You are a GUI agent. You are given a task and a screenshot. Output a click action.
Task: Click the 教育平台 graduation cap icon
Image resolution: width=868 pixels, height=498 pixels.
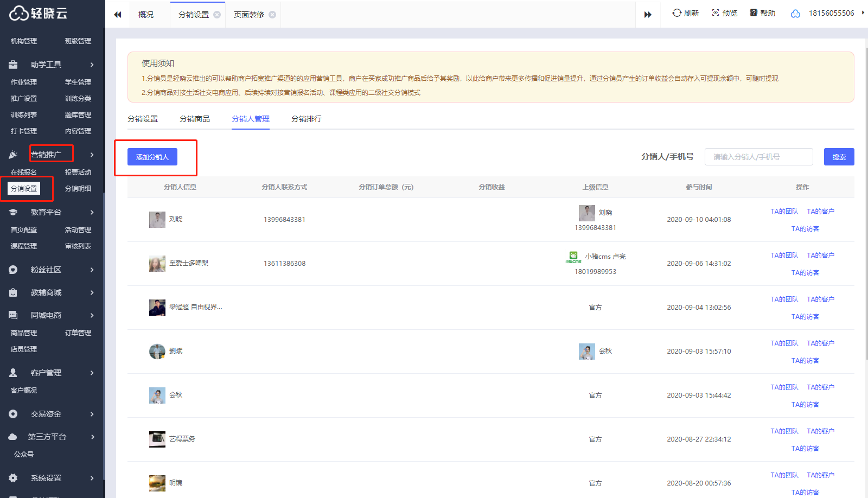pos(13,212)
